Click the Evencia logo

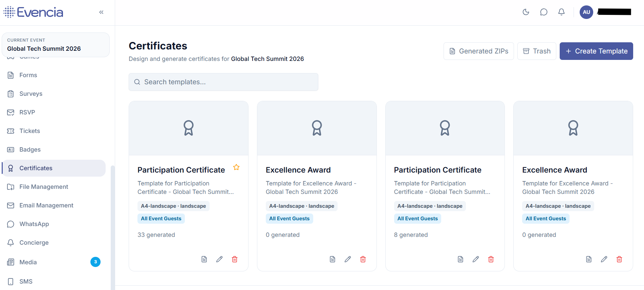pos(33,12)
